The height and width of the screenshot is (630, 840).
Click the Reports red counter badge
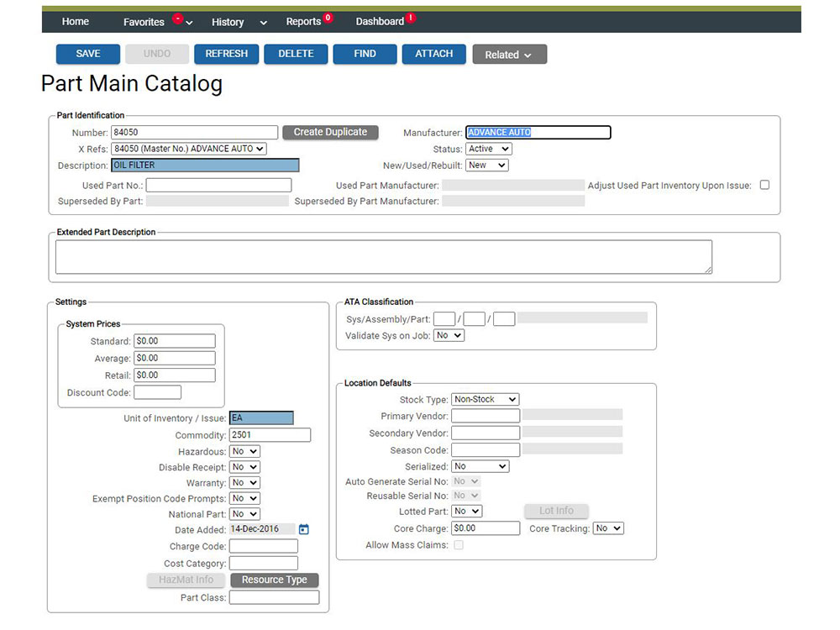tap(328, 18)
